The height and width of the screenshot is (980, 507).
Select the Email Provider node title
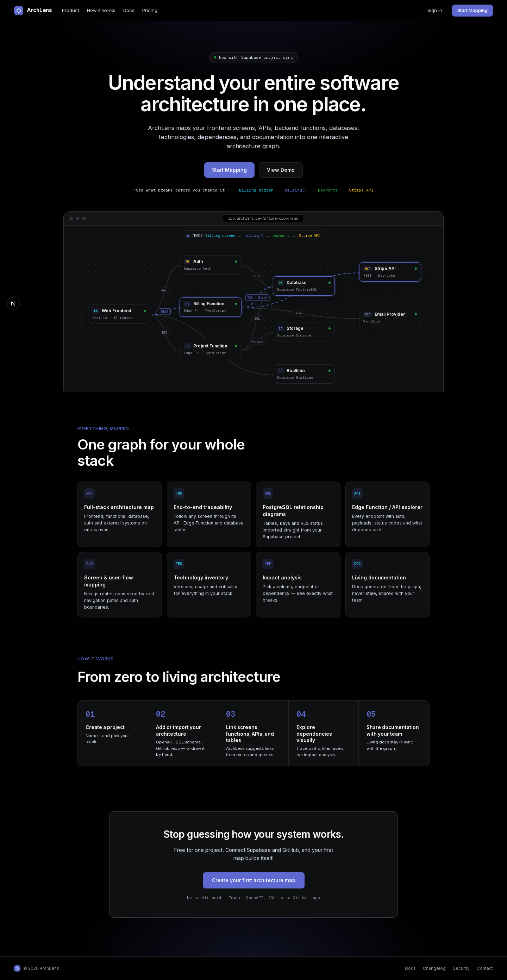point(390,315)
